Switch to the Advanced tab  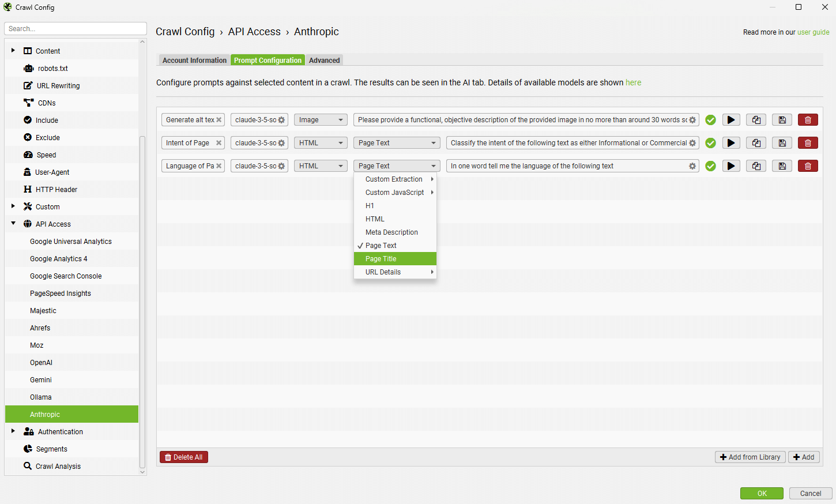point(324,61)
